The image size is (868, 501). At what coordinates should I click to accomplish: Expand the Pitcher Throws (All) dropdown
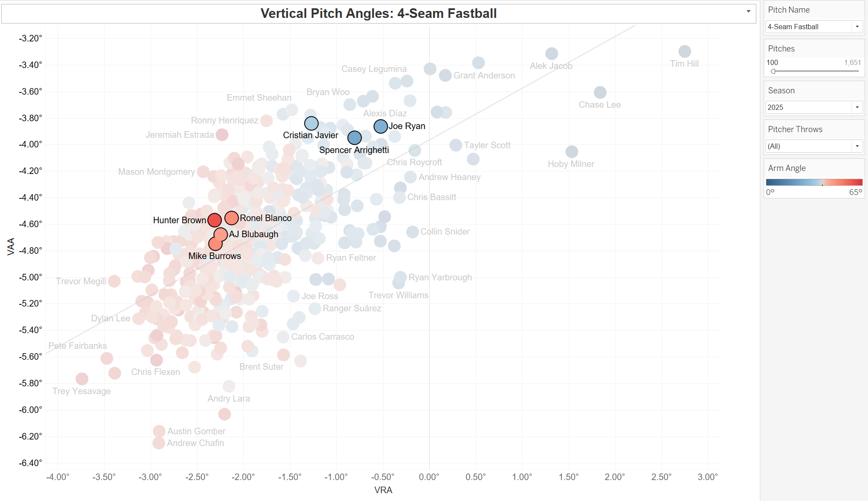pyautogui.click(x=857, y=146)
